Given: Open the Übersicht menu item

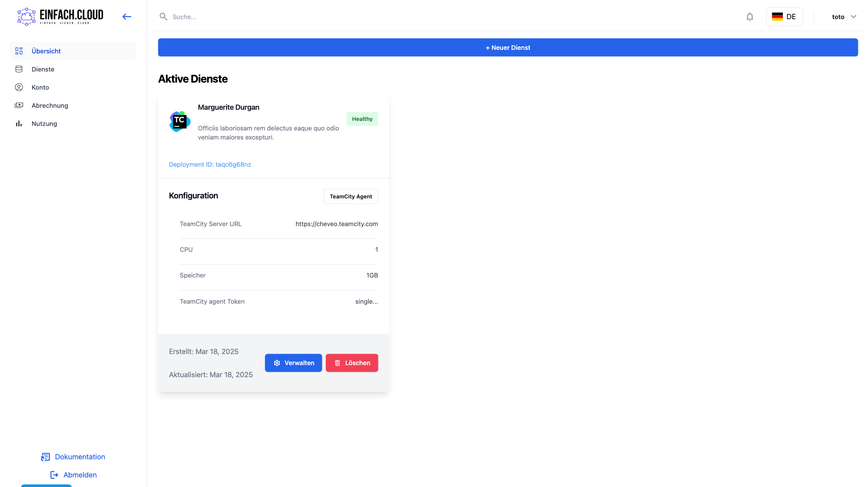Looking at the screenshot, I should (x=46, y=51).
